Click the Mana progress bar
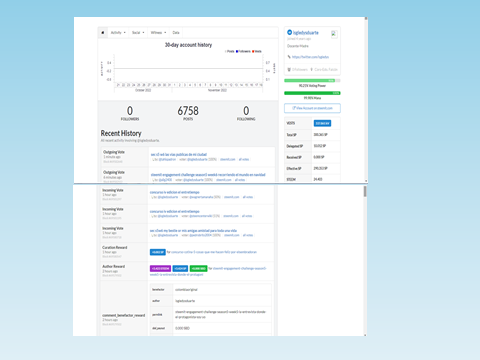Screen dimensions: 480x360 312,93
